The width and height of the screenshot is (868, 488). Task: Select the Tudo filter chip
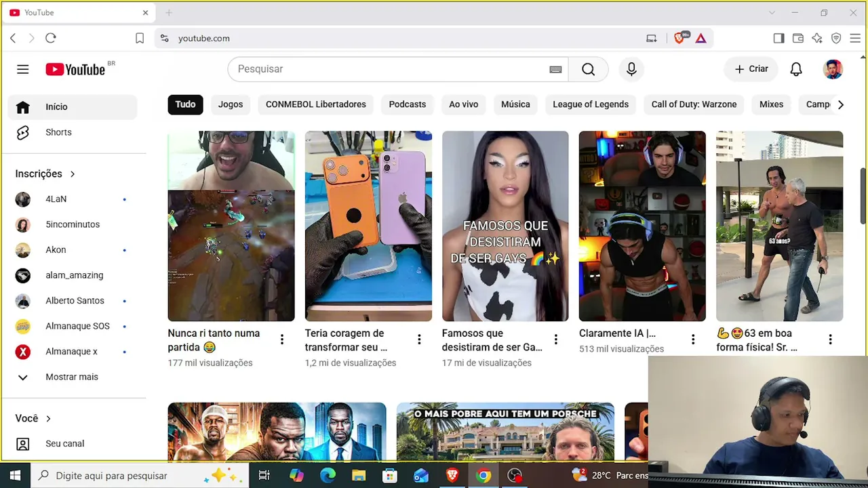pyautogui.click(x=185, y=104)
